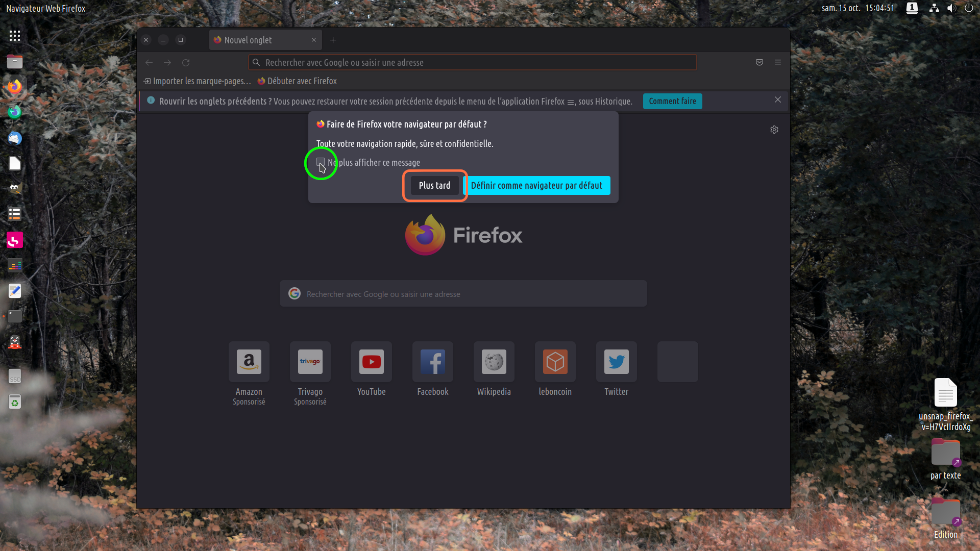Click the Firefox icon in dock
980x551 pixels.
tap(15, 87)
